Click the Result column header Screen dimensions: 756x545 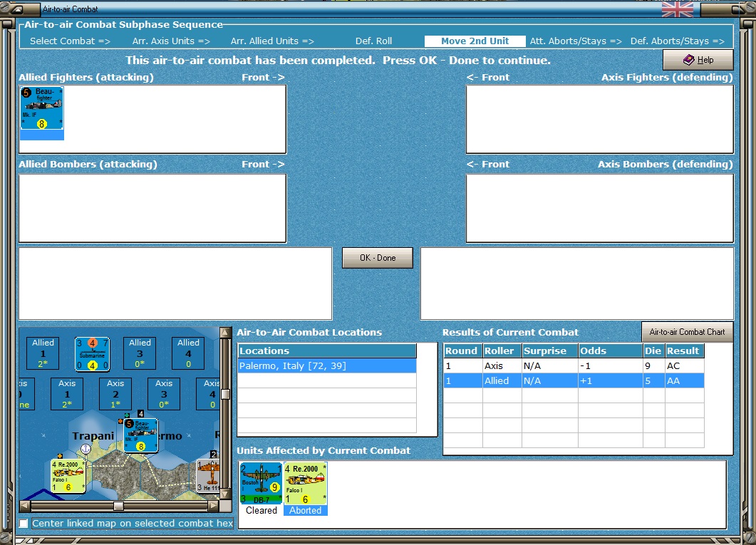pos(685,351)
